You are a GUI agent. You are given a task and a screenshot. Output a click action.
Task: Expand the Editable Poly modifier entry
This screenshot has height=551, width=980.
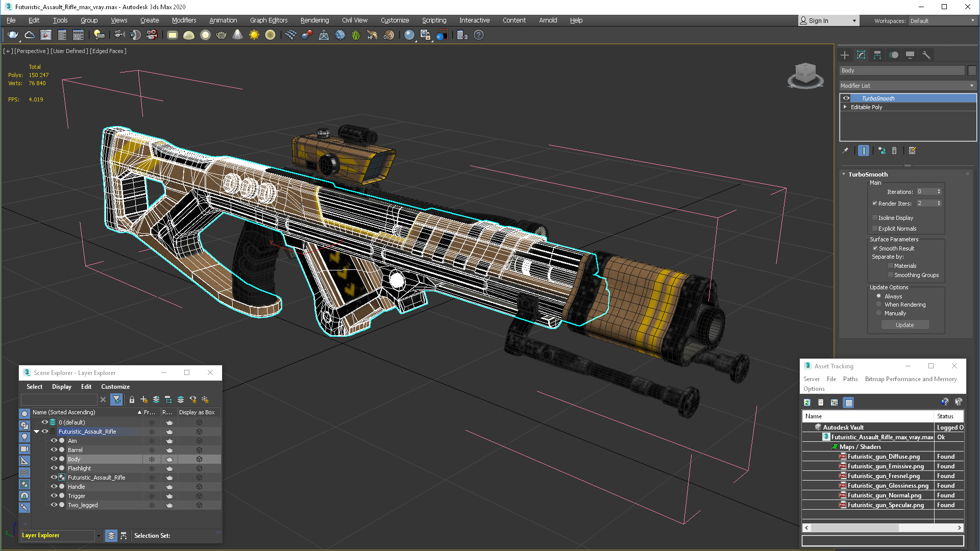(845, 107)
